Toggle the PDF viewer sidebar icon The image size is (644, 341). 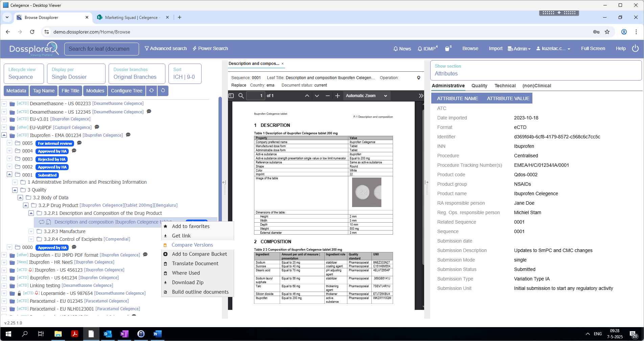coord(231,96)
